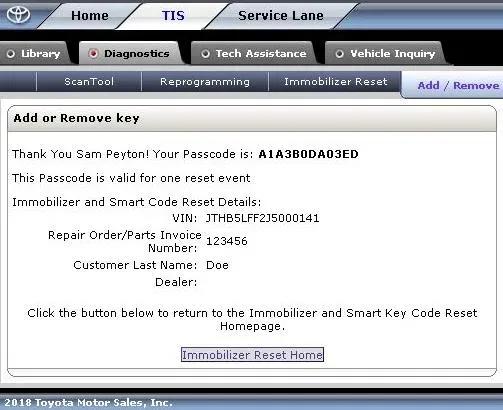
Task: Click the Add or Remove key header
Action: click(x=76, y=118)
